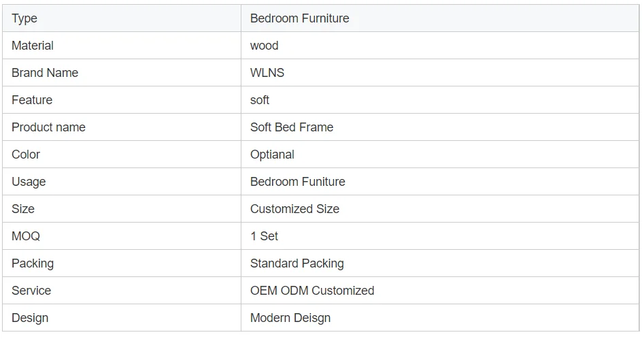The image size is (644, 339).
Task: Select 'OEM ODM Customized' service value
Action: click(312, 291)
